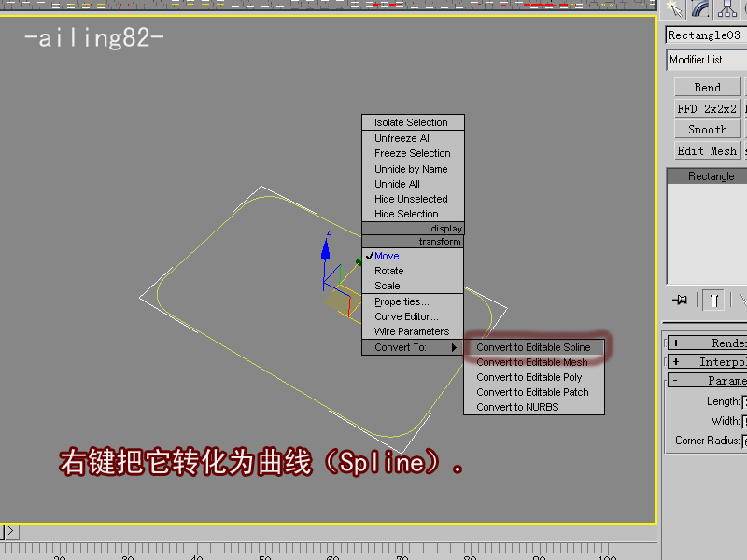Choose Convert to NURBS

pyautogui.click(x=534, y=407)
